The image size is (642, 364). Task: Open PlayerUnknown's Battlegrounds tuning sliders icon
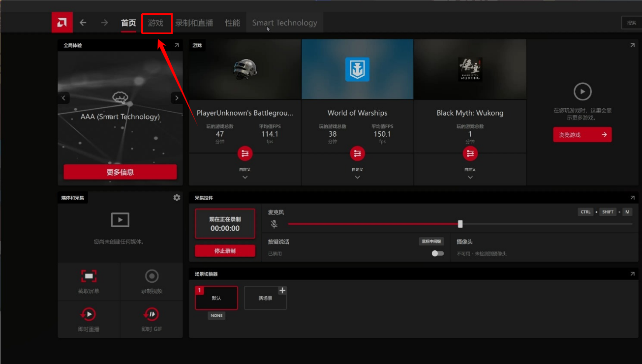(x=245, y=153)
